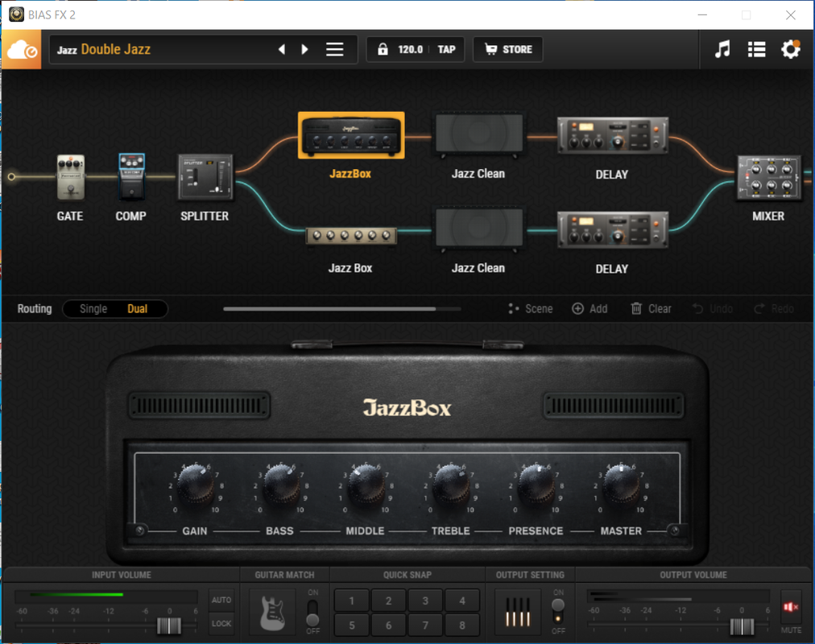
Task: Select Quick Snap slot 7
Action: 425,625
